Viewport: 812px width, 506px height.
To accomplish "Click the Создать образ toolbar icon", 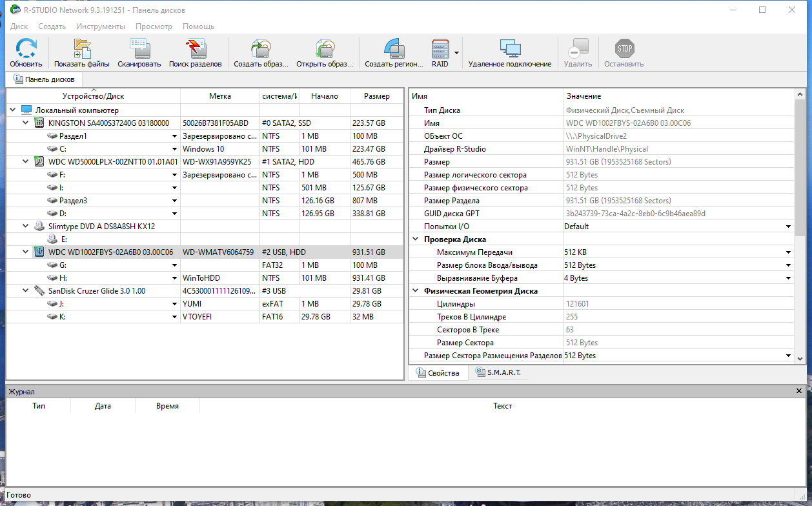I will point(260,49).
